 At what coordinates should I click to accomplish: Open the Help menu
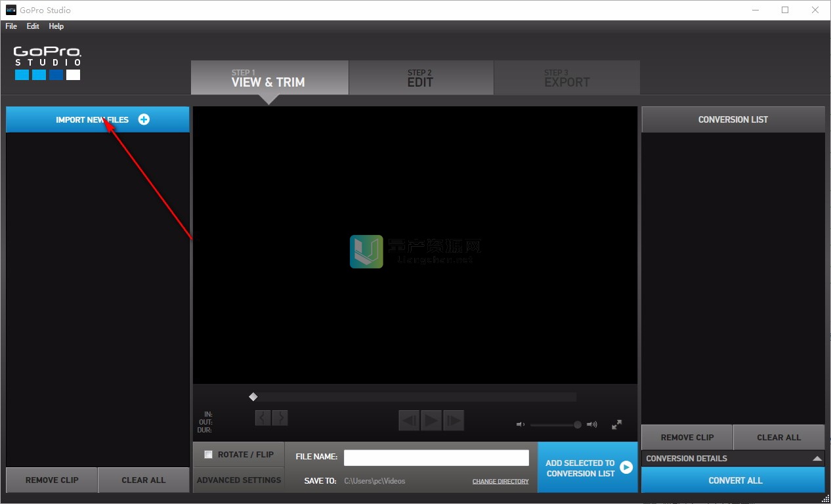56,26
